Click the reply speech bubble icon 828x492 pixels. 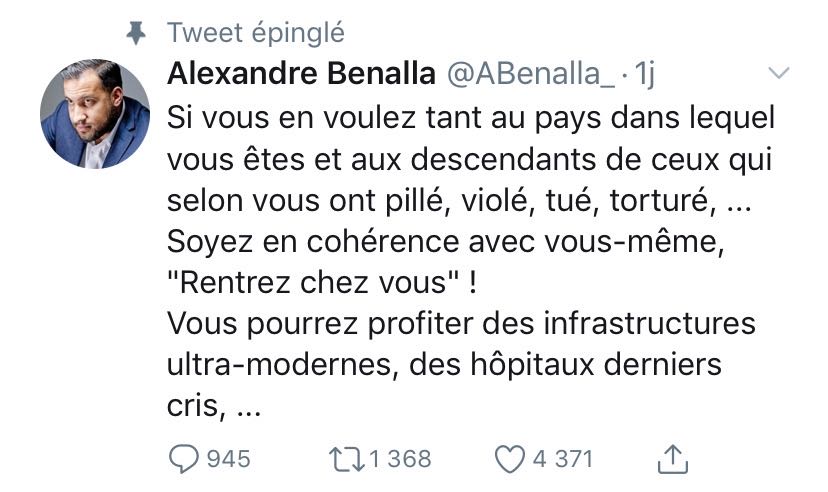click(184, 459)
